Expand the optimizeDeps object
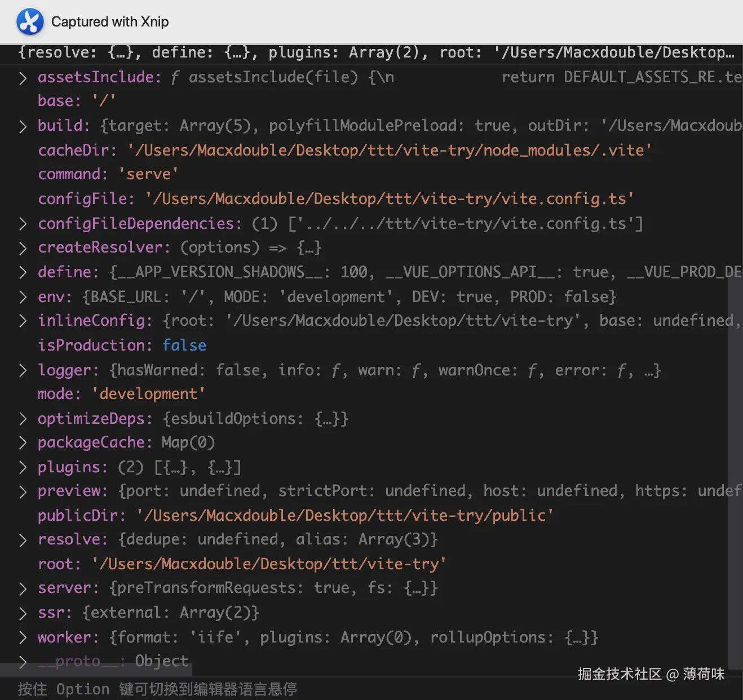This screenshot has width=743, height=700. coord(23,419)
